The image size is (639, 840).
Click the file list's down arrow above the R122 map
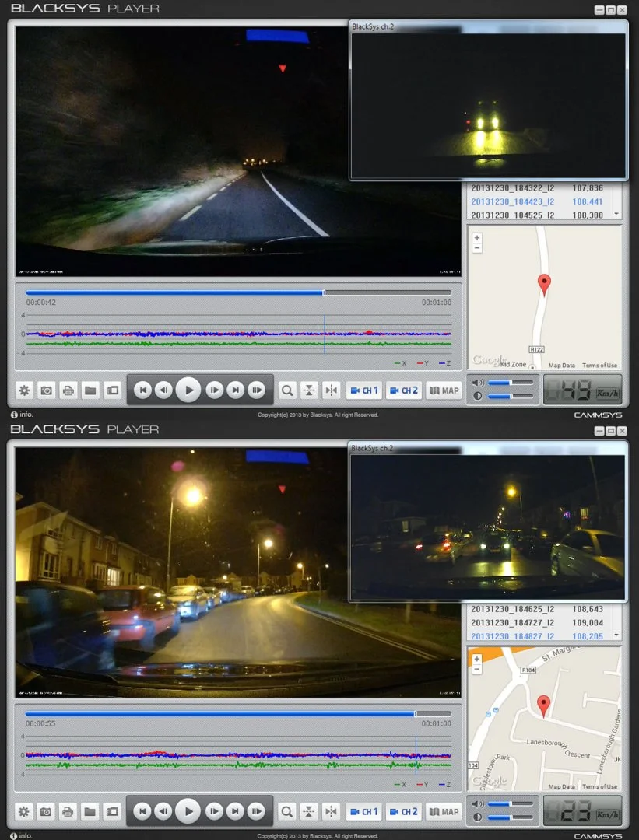click(616, 214)
